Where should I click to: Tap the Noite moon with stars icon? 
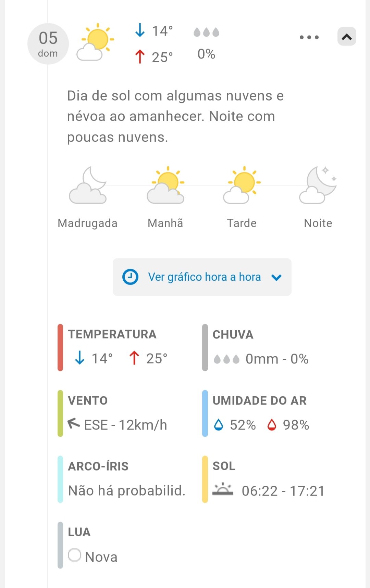tap(318, 186)
